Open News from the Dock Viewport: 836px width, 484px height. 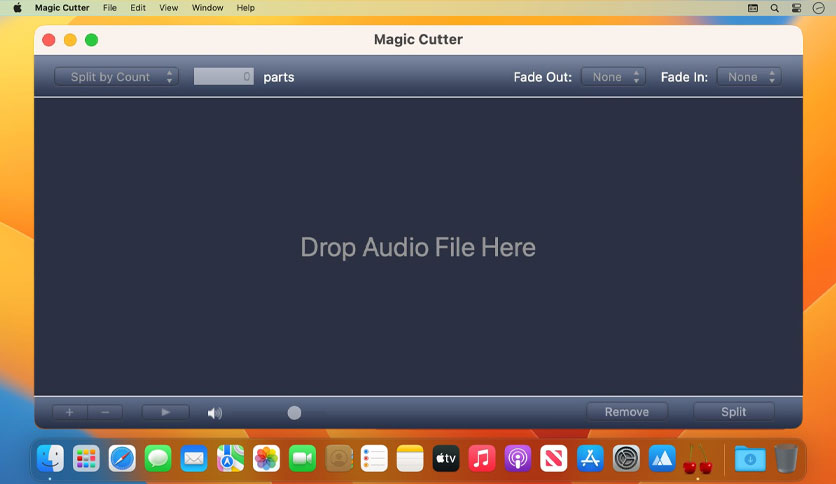tap(553, 458)
